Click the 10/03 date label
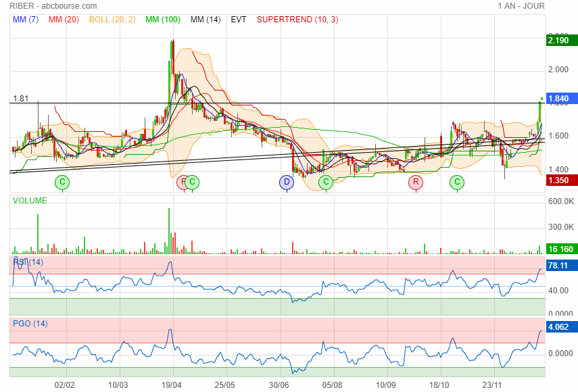 (x=118, y=385)
